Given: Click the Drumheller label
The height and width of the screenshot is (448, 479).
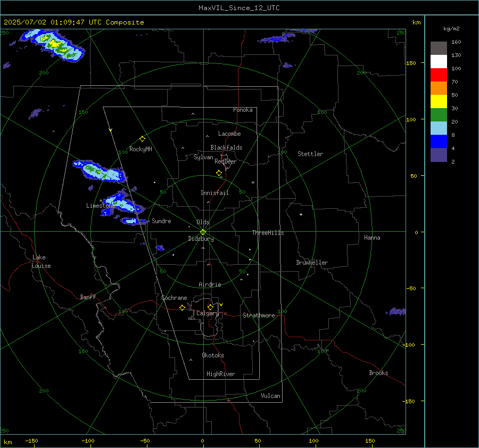Looking at the screenshot, I should [x=312, y=263].
